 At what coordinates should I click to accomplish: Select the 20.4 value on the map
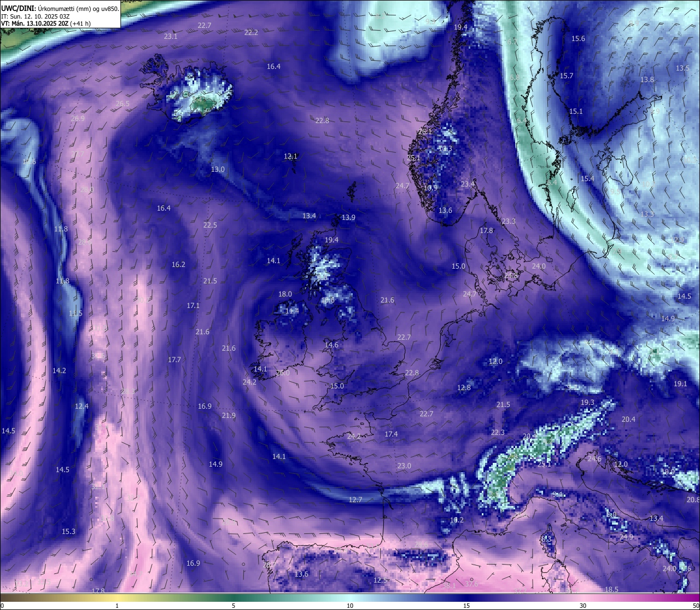pos(629,419)
